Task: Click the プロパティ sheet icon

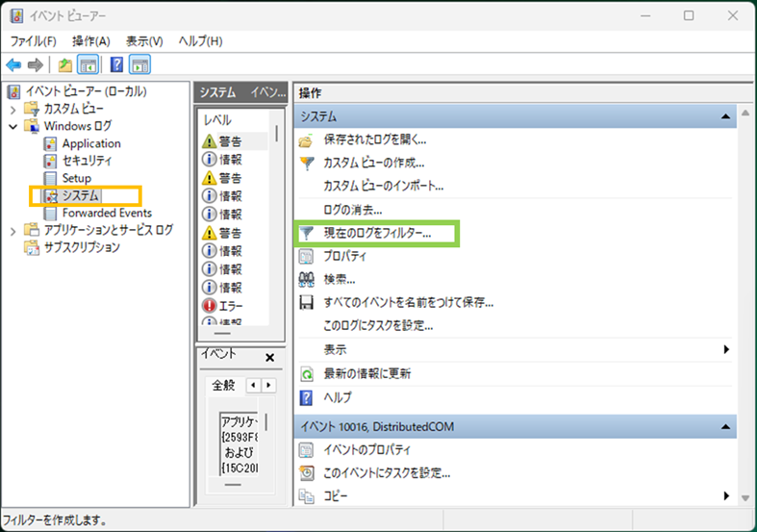Action: tap(307, 256)
